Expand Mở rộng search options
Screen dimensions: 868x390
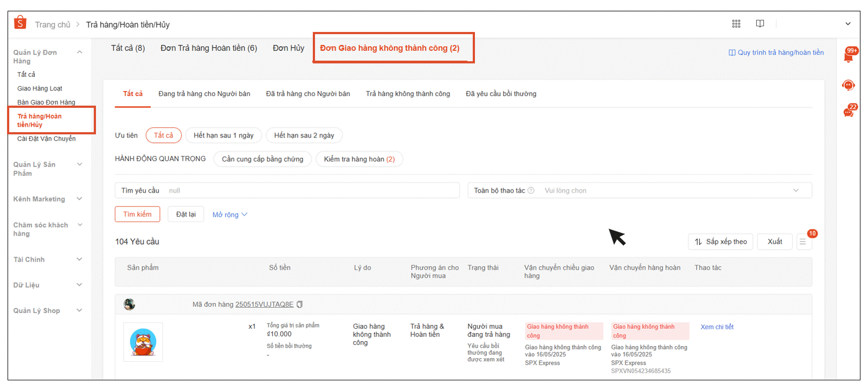pyautogui.click(x=230, y=214)
